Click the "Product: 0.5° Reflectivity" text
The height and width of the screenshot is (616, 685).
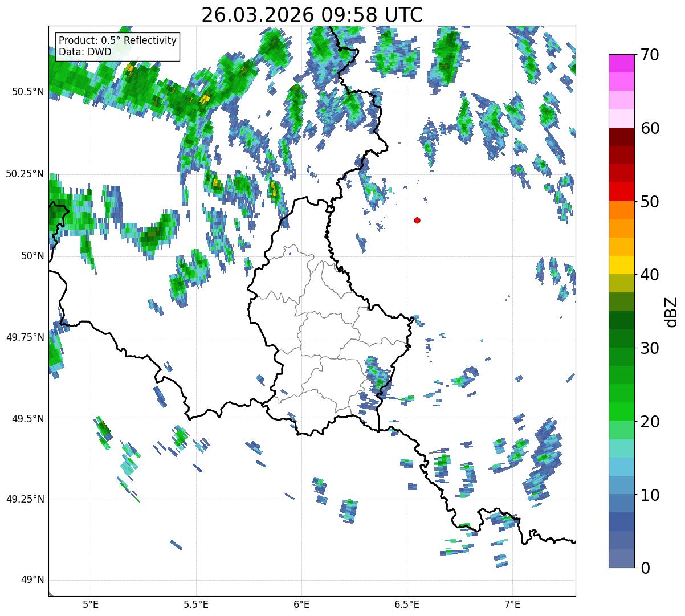pos(117,41)
